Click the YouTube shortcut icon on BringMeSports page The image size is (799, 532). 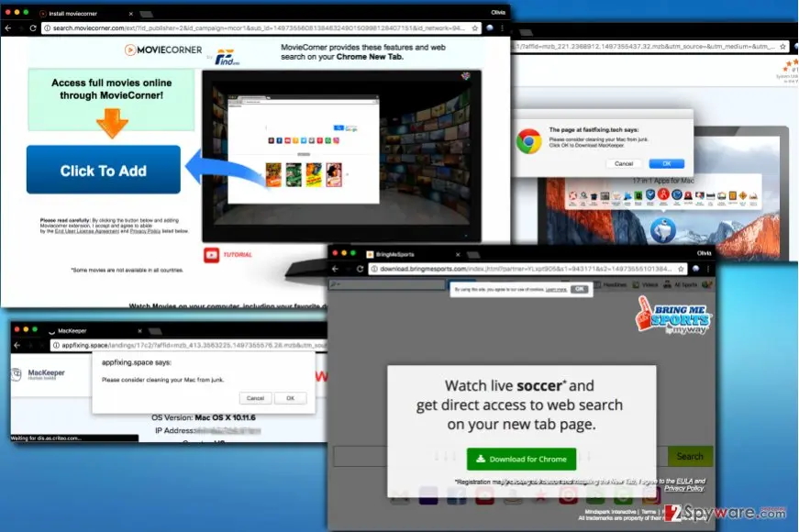coord(484,494)
